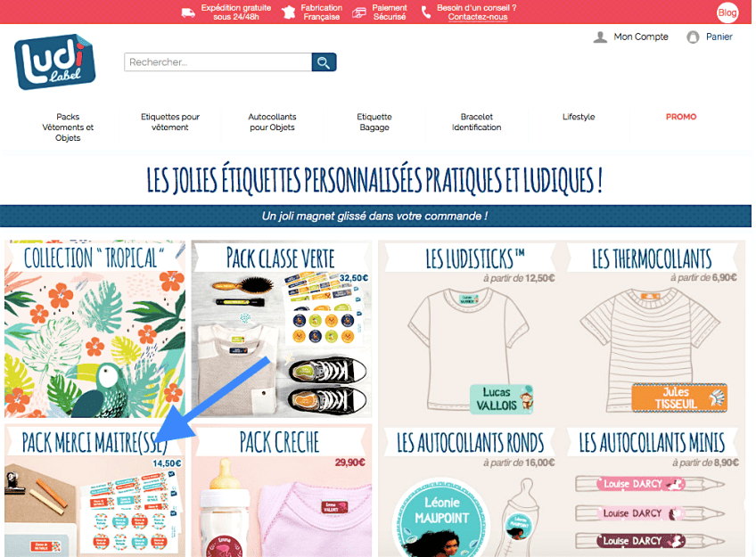Open the Bracelet Identification menu
The image size is (756, 557).
click(476, 122)
